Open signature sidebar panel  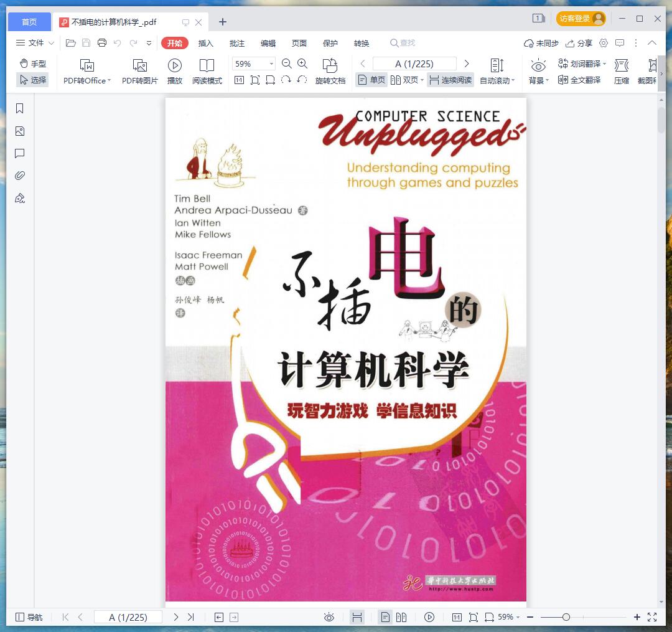coord(20,198)
